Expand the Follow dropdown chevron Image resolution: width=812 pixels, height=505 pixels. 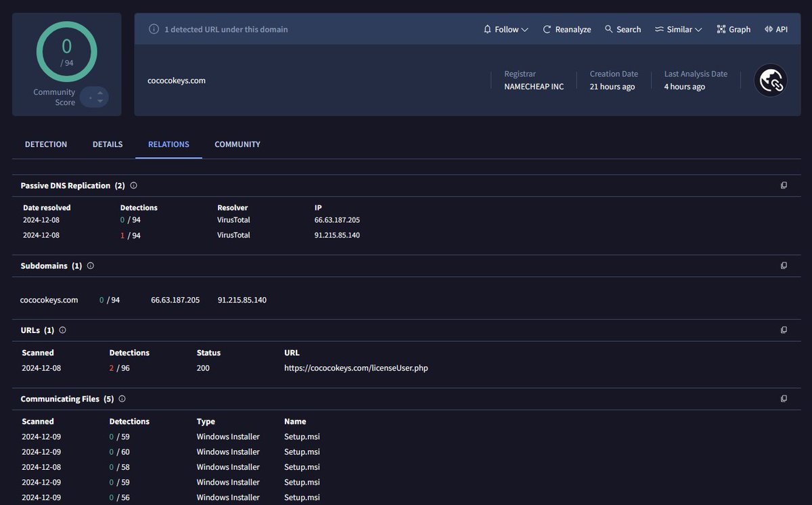pos(526,30)
